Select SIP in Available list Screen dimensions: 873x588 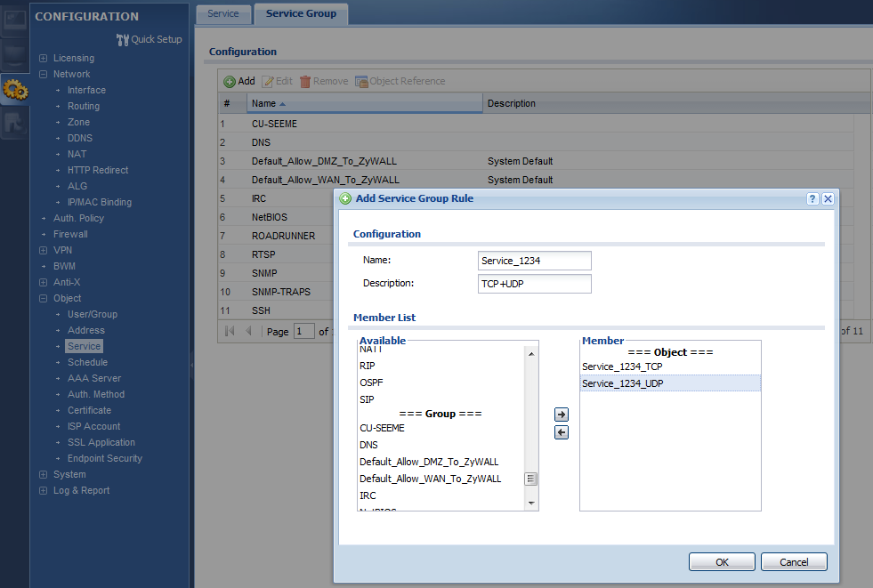441,399
